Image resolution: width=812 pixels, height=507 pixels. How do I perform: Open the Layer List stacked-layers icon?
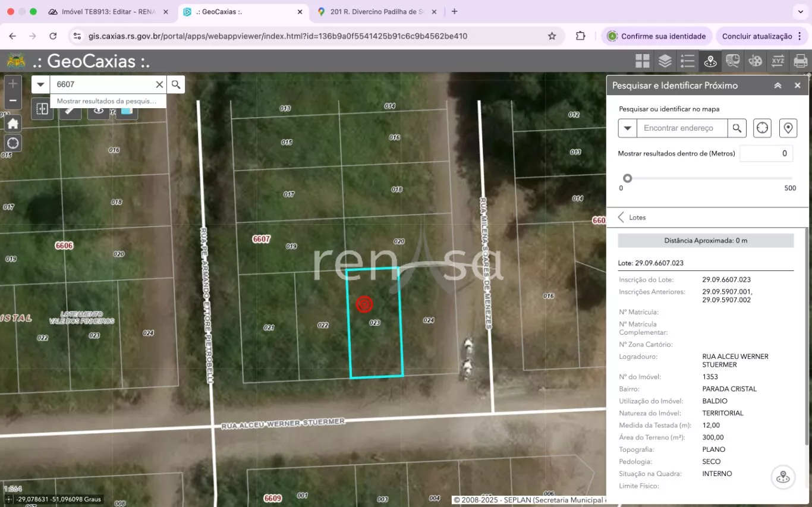665,61
